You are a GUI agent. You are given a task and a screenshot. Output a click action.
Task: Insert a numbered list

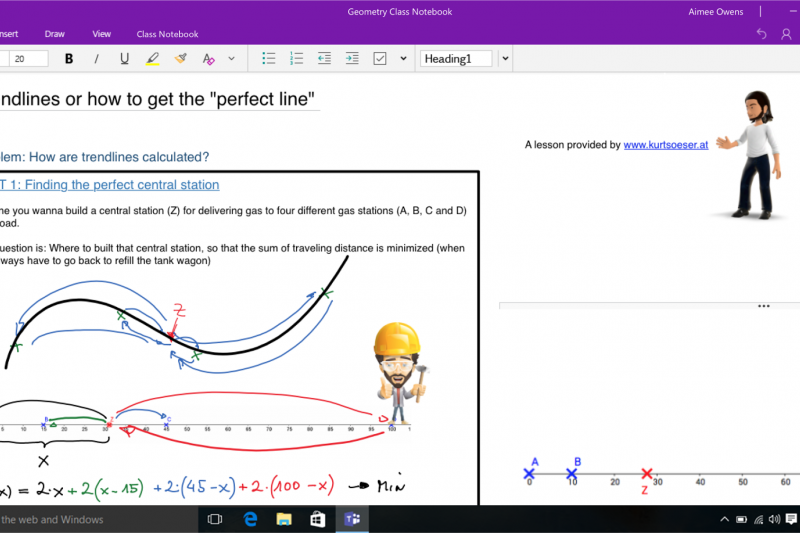coord(296,58)
